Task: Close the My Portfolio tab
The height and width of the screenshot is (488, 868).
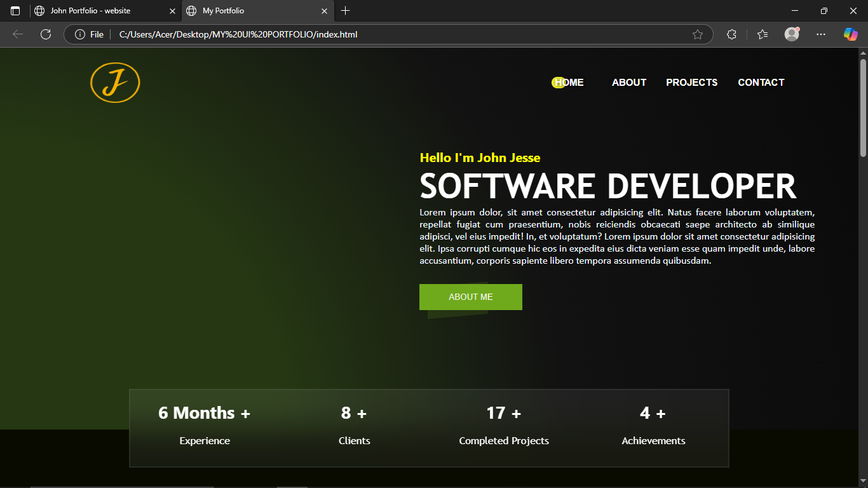Action: pos(324,11)
